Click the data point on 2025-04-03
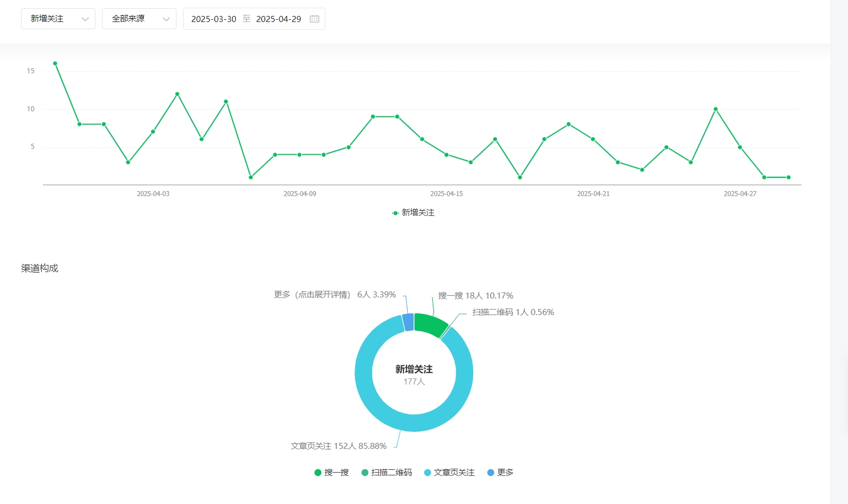 click(153, 132)
